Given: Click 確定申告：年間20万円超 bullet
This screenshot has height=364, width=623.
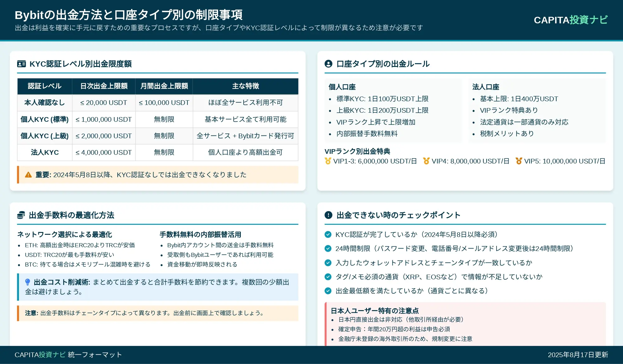Looking at the screenshot, I should pyautogui.click(x=394, y=329).
